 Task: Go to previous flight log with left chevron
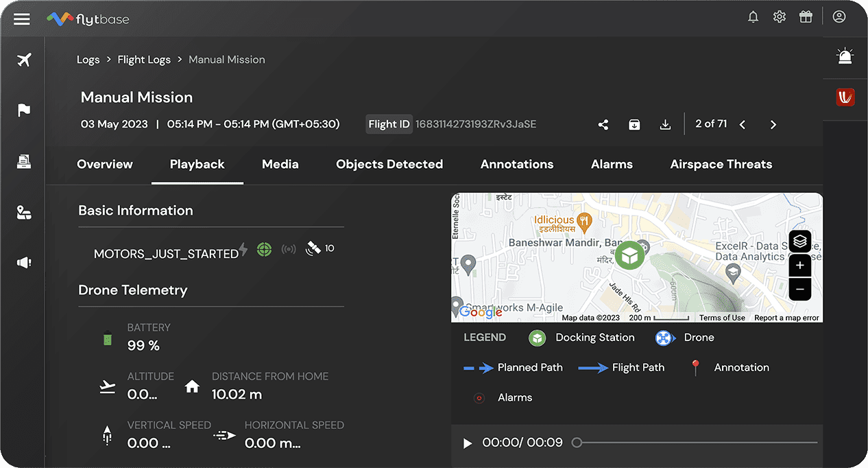pos(743,124)
